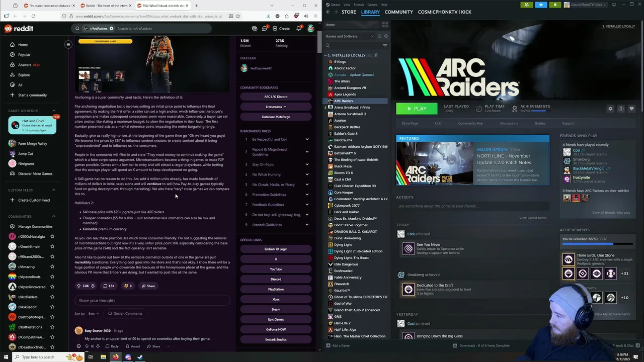Favorite ARC Raiders with heart icon
The image size is (644, 362).
click(631, 109)
